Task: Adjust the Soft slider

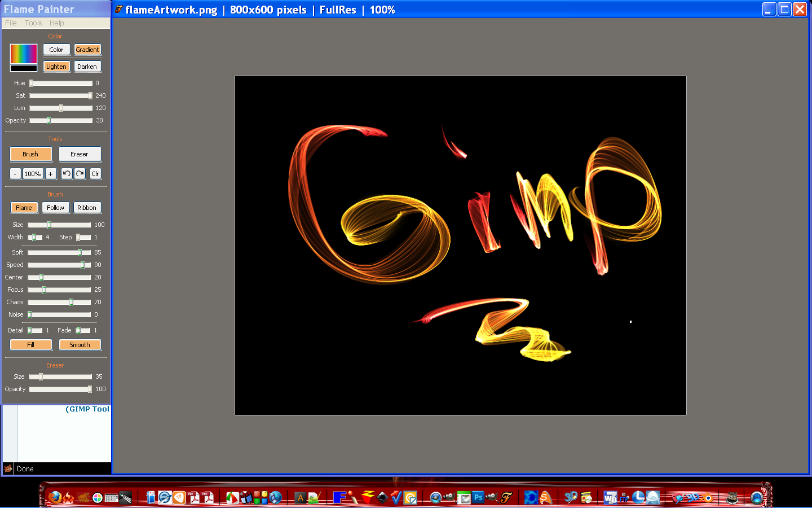Action: [x=59, y=252]
